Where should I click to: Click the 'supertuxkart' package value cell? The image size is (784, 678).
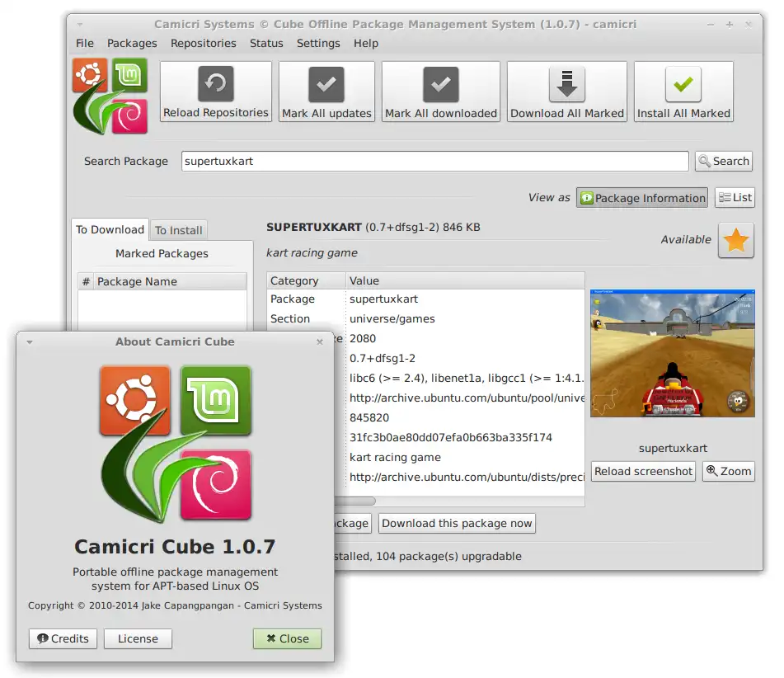(383, 299)
